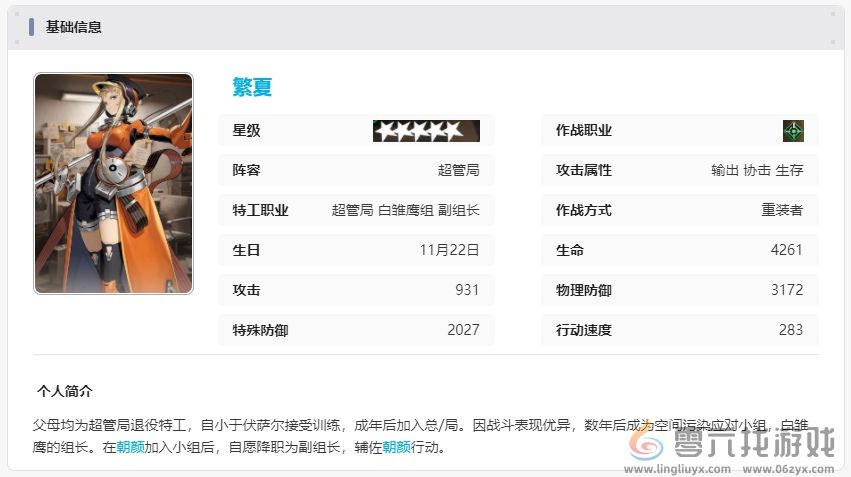
Task: Select the 物理防御 value 3172
Action: [x=786, y=290]
